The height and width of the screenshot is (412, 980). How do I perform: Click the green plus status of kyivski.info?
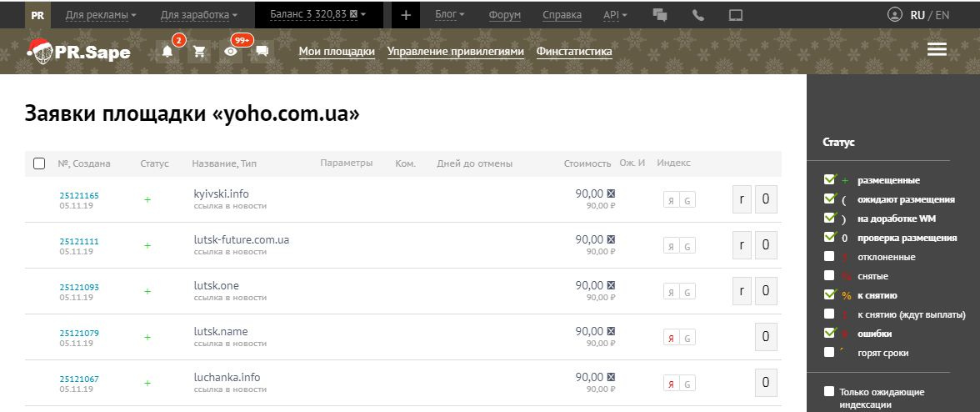(147, 200)
